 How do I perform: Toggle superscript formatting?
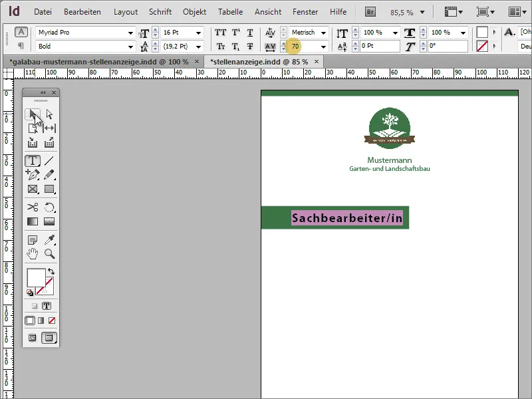point(235,32)
